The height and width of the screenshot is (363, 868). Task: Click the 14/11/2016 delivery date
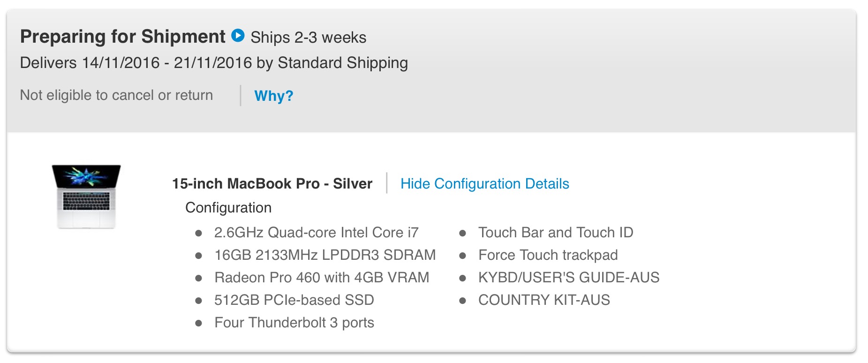click(x=121, y=63)
